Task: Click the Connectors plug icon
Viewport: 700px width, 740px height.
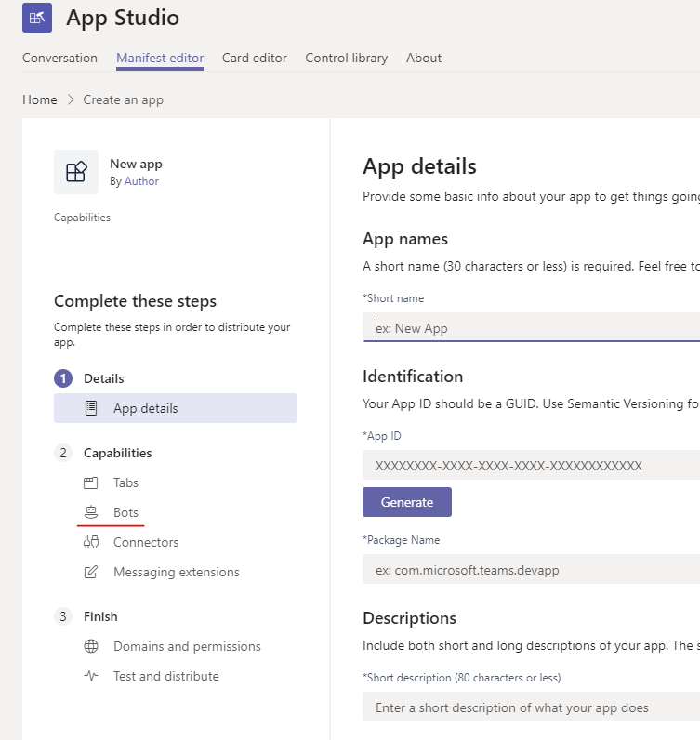Action: [91, 542]
